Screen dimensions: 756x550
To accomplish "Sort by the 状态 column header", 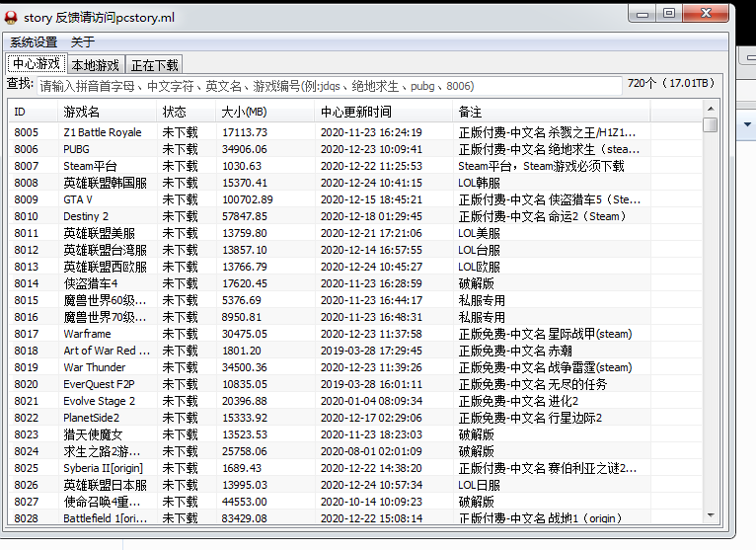I will [187, 112].
